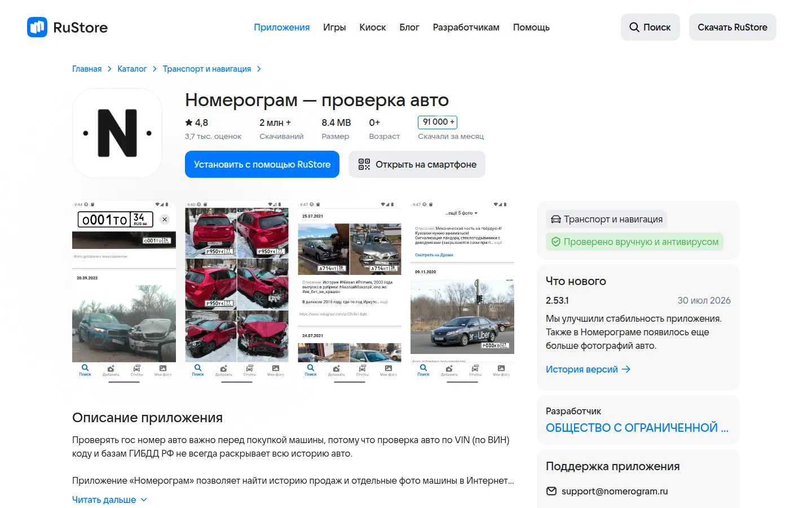This screenshot has height=508, width=812.
Task: Open Транспорт и навигация breadcrumb link
Action: 207,69
